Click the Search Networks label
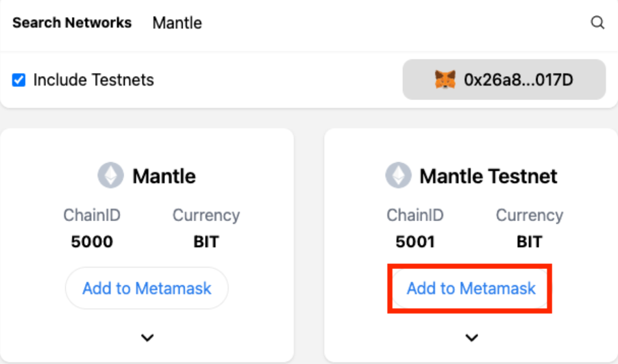 [x=72, y=23]
